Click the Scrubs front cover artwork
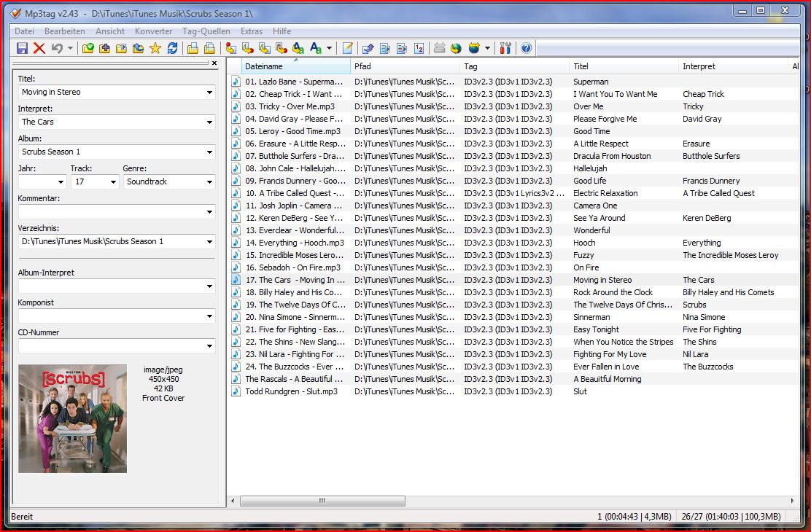Viewport: 811px width, 532px height. [x=72, y=419]
